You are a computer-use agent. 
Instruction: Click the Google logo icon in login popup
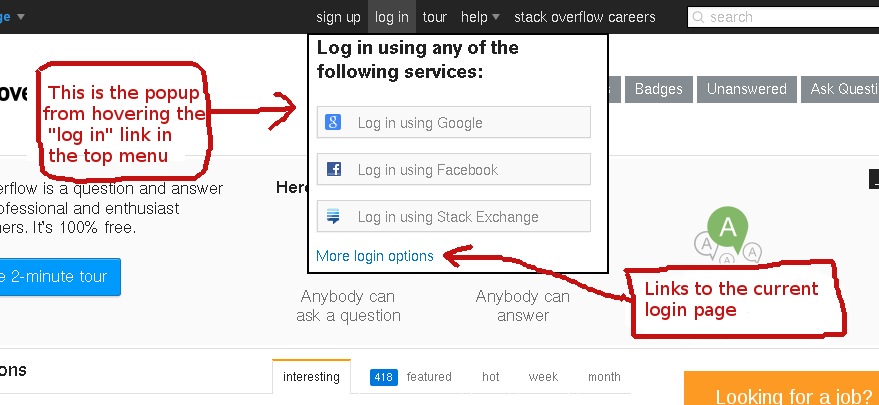[333, 122]
